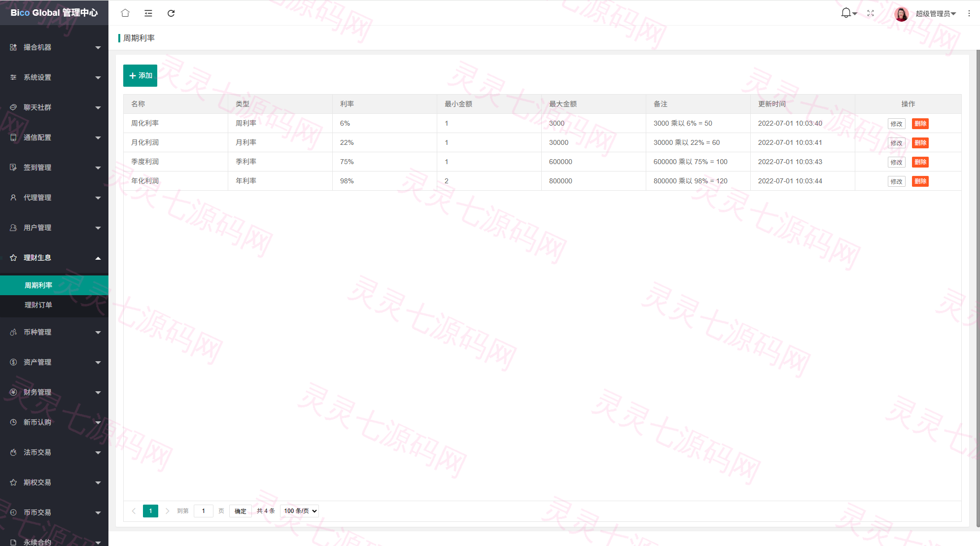Click 修改 for 周化利率 row
The image size is (980, 546).
coord(896,124)
